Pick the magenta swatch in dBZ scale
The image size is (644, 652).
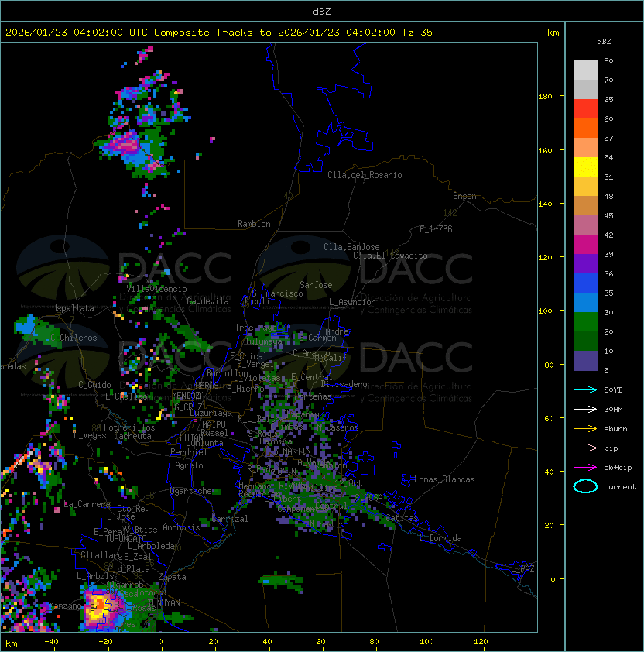point(585,244)
